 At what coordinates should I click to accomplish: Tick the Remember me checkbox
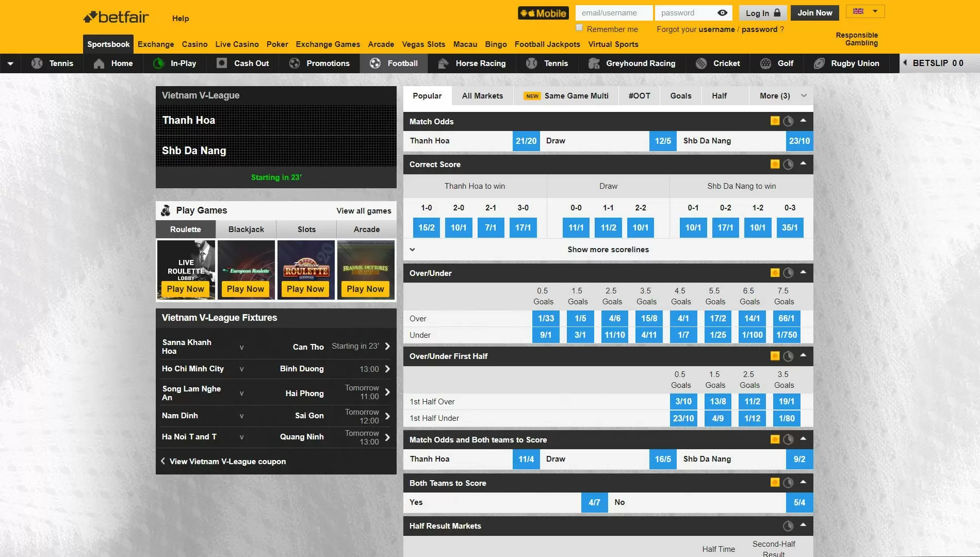[x=579, y=28]
